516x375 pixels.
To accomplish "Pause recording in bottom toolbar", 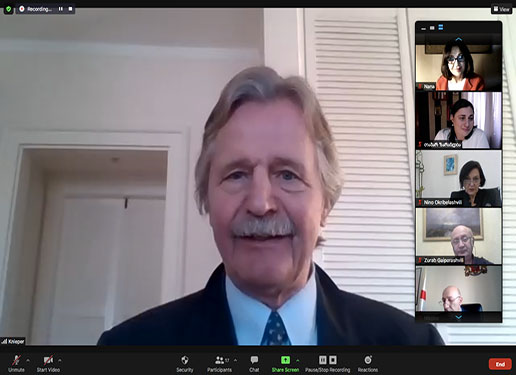I will coord(322,360).
